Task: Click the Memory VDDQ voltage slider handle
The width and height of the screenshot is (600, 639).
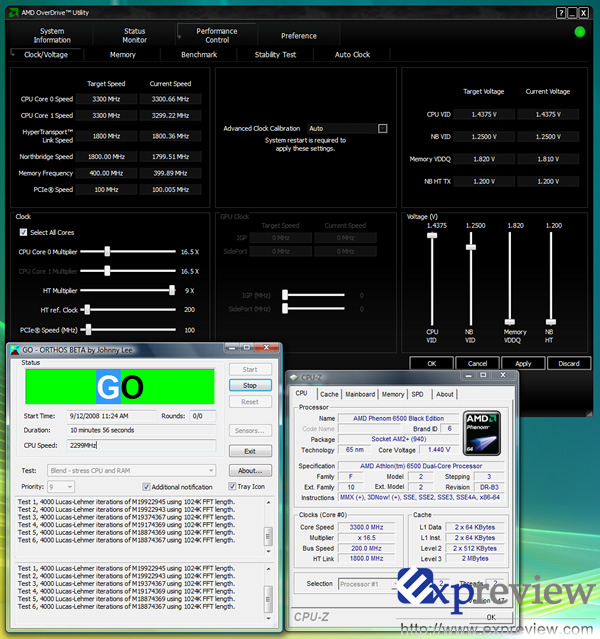Action: click(510, 322)
